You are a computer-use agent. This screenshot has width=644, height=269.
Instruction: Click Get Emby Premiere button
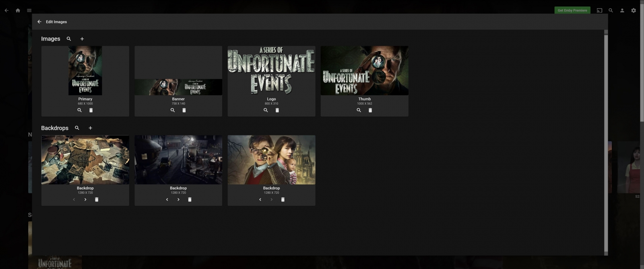[x=572, y=10]
